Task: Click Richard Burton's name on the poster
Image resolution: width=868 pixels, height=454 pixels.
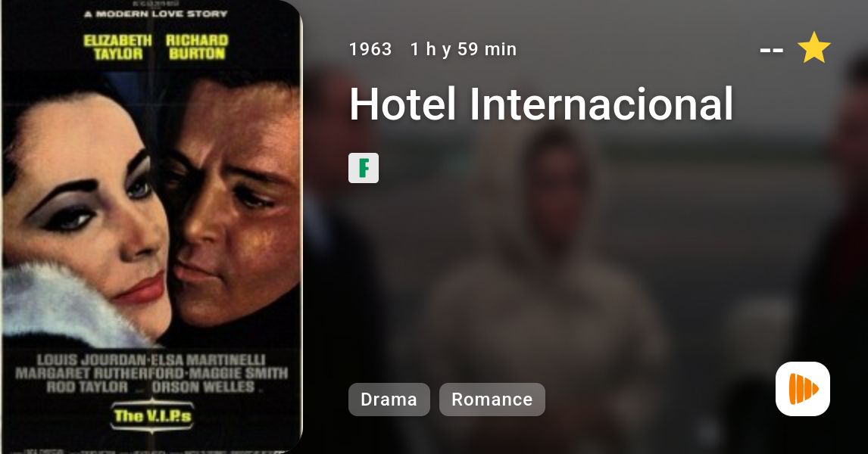Action: (197, 47)
